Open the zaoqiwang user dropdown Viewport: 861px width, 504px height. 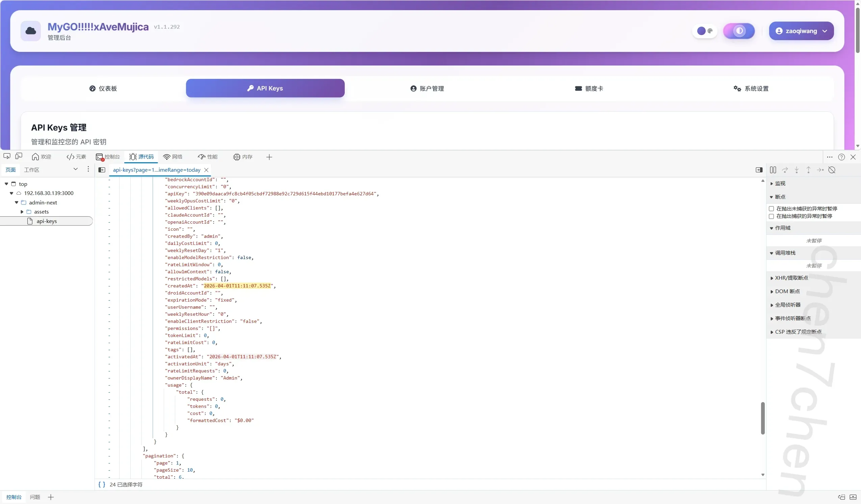(801, 31)
